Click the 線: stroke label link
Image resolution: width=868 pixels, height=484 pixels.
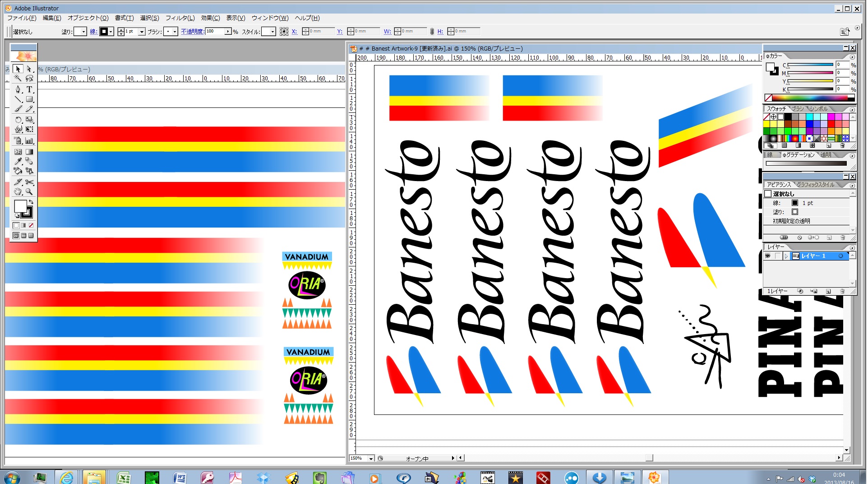pos(93,32)
